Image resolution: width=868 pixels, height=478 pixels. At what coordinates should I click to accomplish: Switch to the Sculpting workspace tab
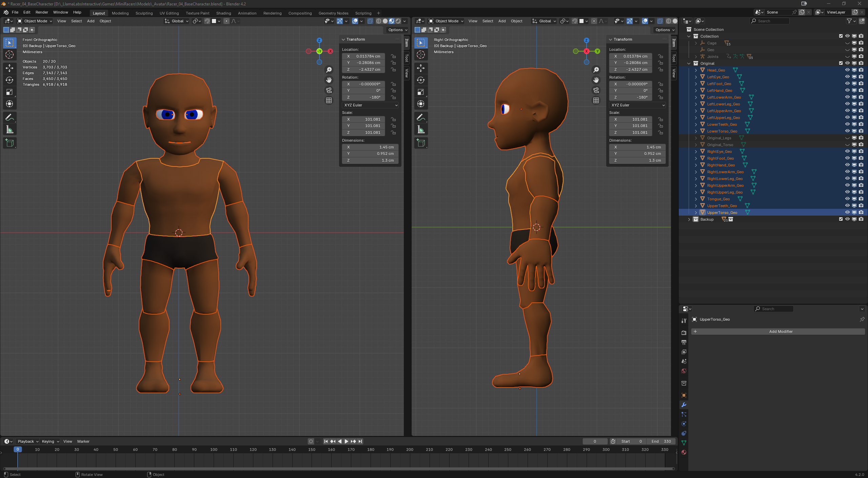pos(144,13)
